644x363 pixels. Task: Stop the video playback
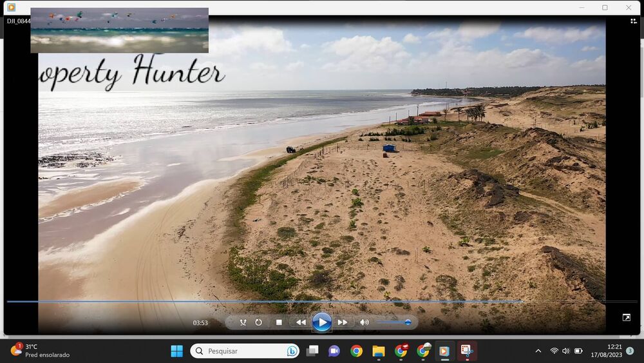(279, 322)
